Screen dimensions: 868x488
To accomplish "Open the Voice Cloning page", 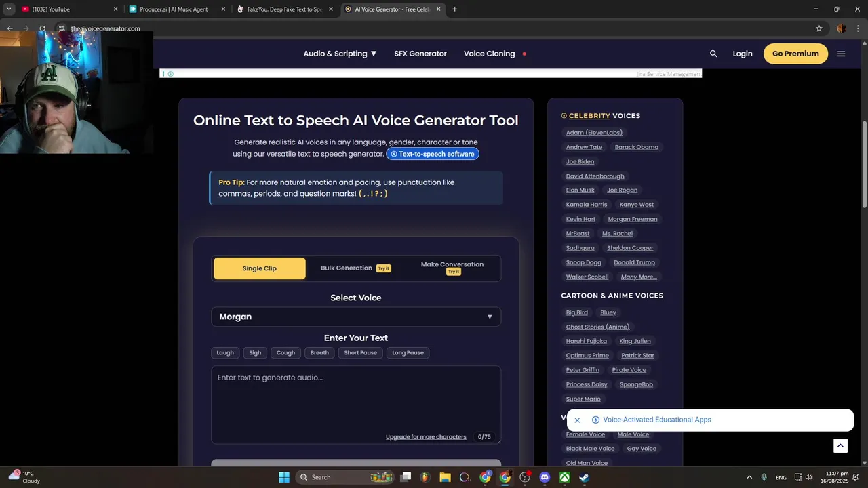I will (490, 54).
